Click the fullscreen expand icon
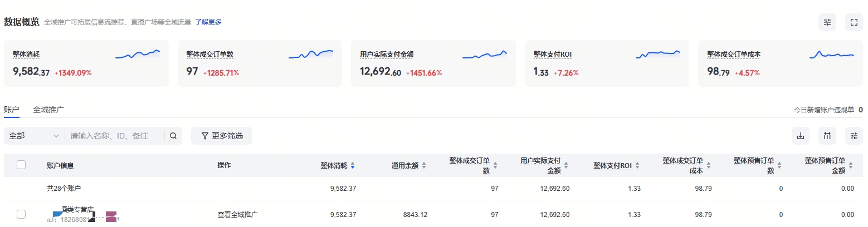The height and width of the screenshot is (227, 868). coord(854,22)
